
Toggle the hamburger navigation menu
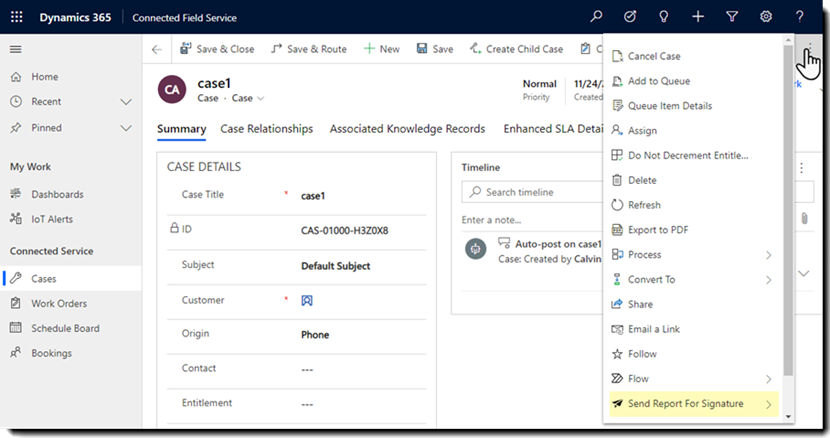tap(16, 49)
